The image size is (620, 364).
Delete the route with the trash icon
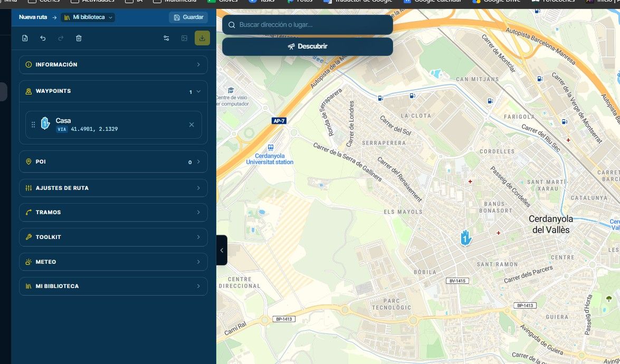[x=79, y=39]
